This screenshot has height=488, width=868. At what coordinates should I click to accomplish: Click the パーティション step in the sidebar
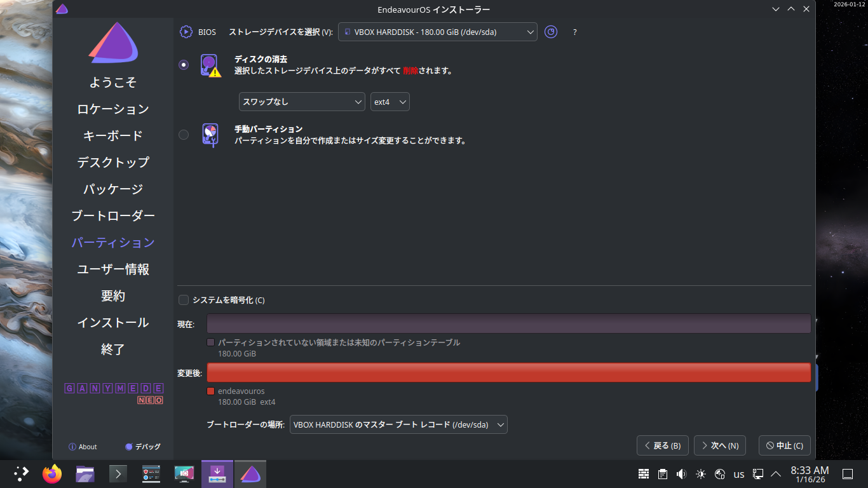click(x=113, y=243)
